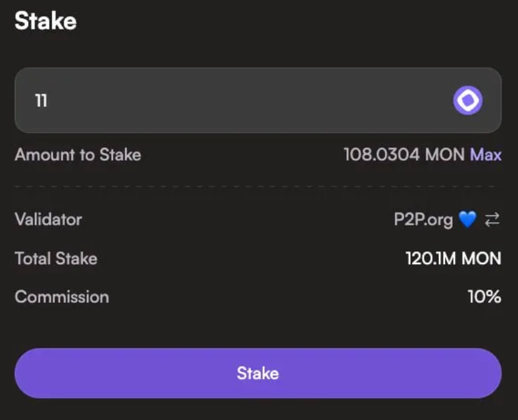The height and width of the screenshot is (420, 518).
Task: Click the purple MON token icon
Action: [x=467, y=101]
